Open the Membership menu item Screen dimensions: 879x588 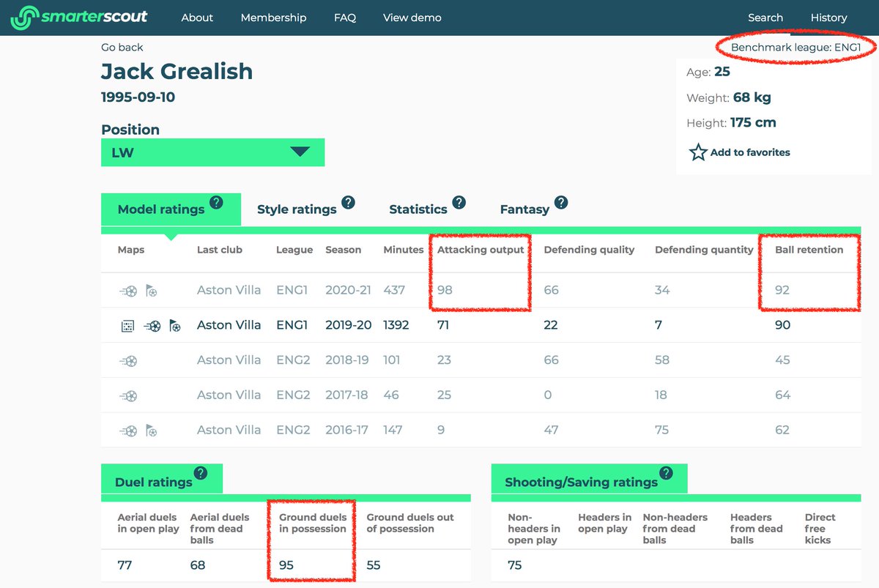pyautogui.click(x=273, y=18)
